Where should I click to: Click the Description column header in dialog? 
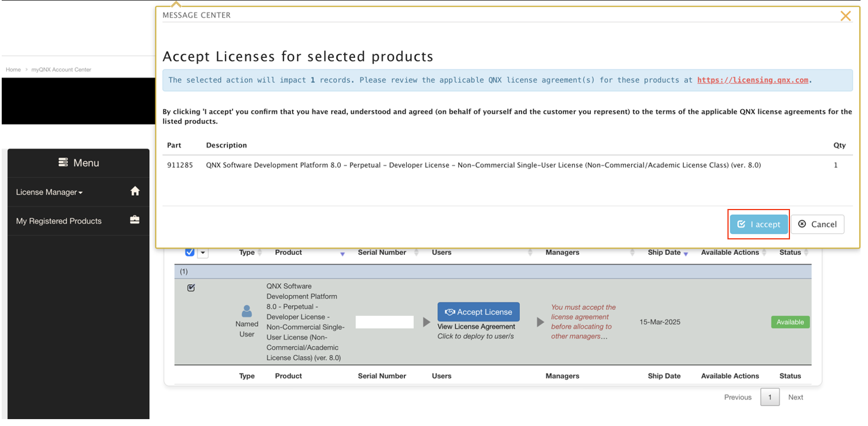227,145
